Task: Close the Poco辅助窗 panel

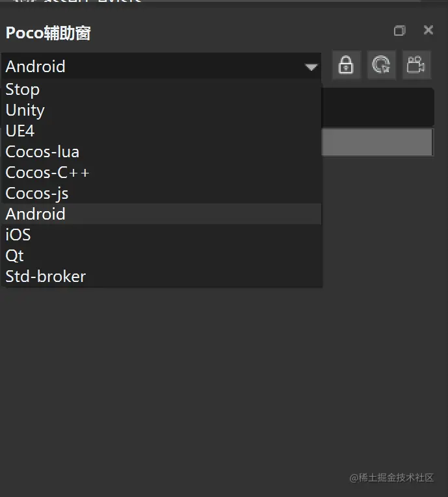Action: point(428,30)
